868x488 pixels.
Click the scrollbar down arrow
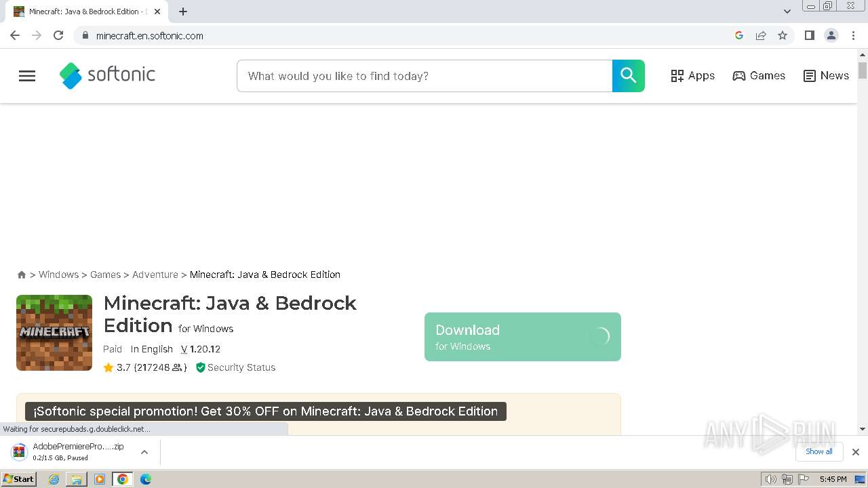coord(863,429)
